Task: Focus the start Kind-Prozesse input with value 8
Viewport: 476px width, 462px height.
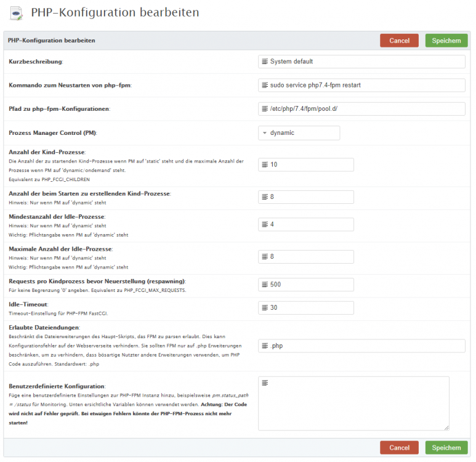Action: pyautogui.click(x=311, y=197)
